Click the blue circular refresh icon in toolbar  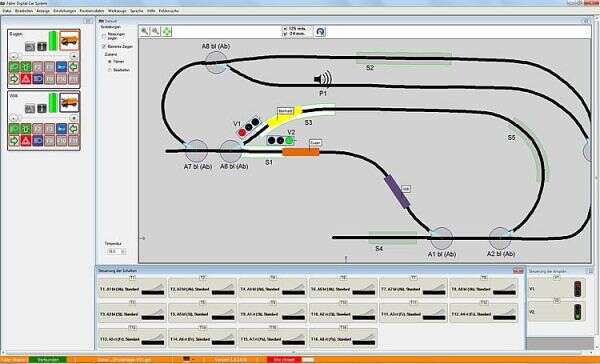pos(320,32)
